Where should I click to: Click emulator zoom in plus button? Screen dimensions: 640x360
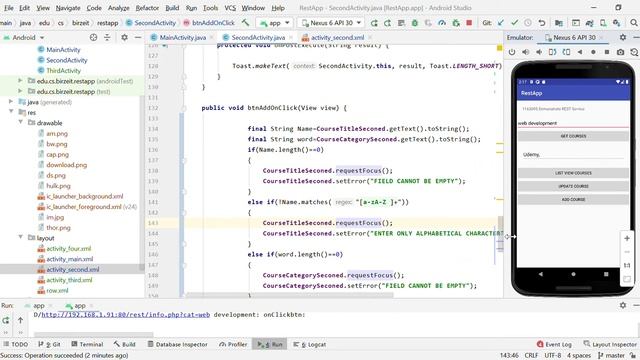(627, 238)
